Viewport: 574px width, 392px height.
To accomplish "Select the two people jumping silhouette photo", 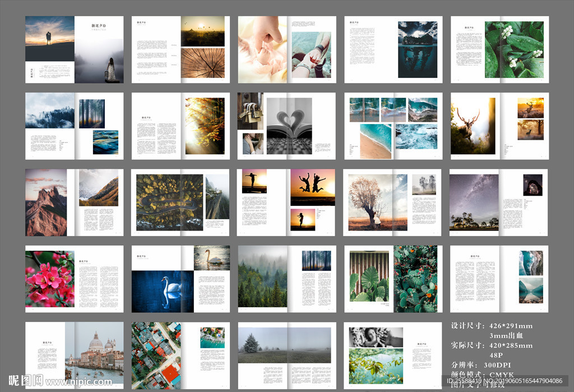I will [313, 187].
